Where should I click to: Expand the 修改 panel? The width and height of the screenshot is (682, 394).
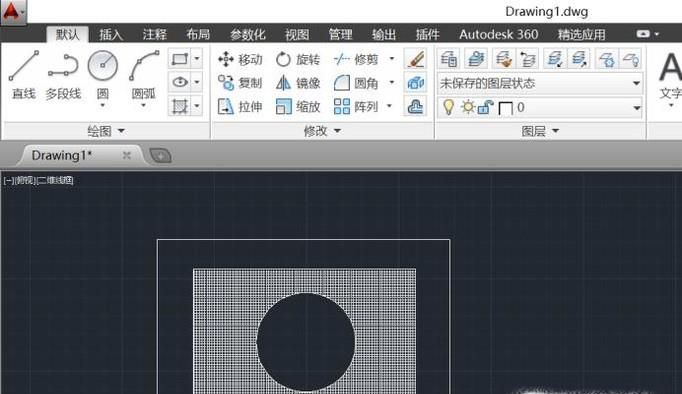pos(322,130)
